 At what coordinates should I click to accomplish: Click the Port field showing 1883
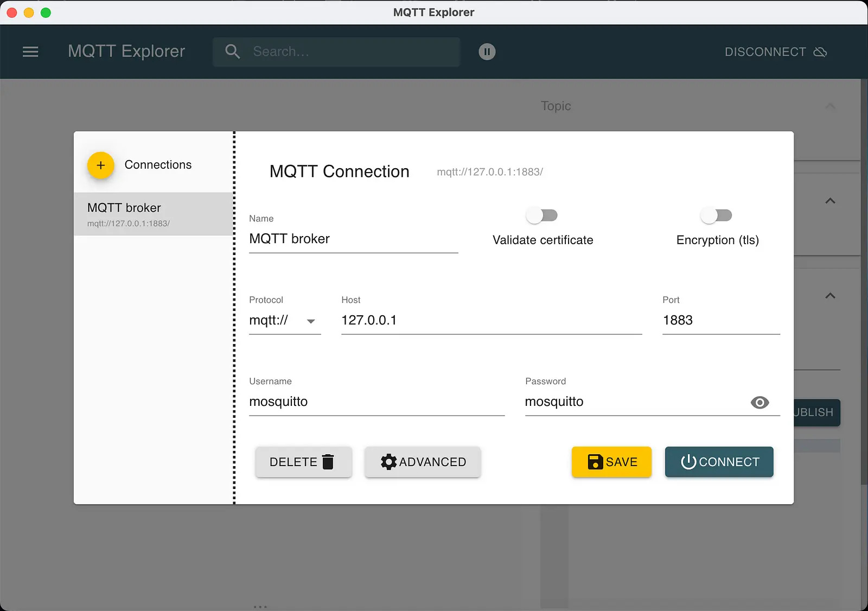[721, 320]
